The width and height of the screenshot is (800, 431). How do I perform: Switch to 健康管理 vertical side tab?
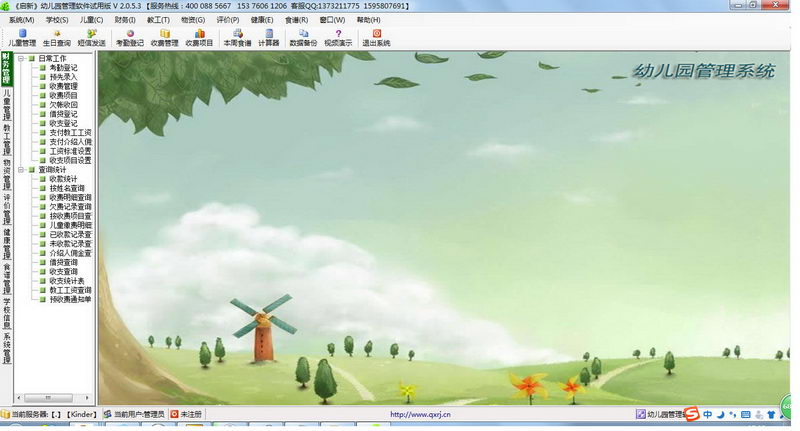[x=7, y=244]
